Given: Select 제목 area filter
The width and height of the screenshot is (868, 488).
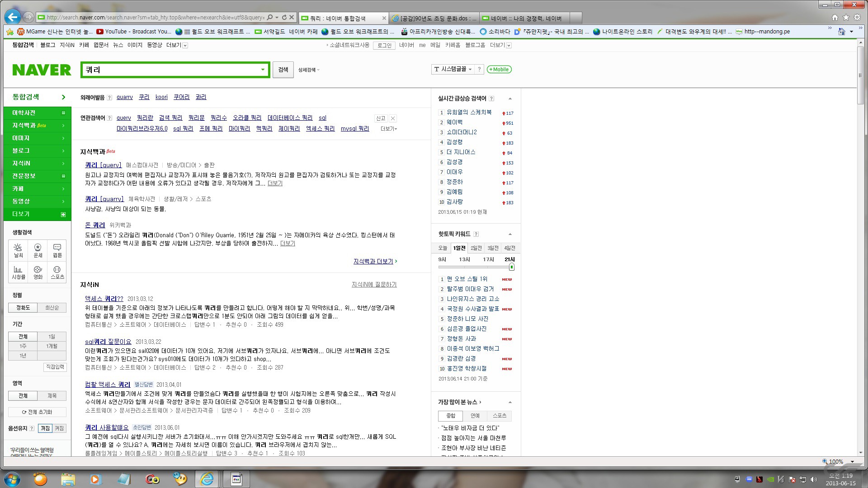Looking at the screenshot, I should [x=52, y=396].
